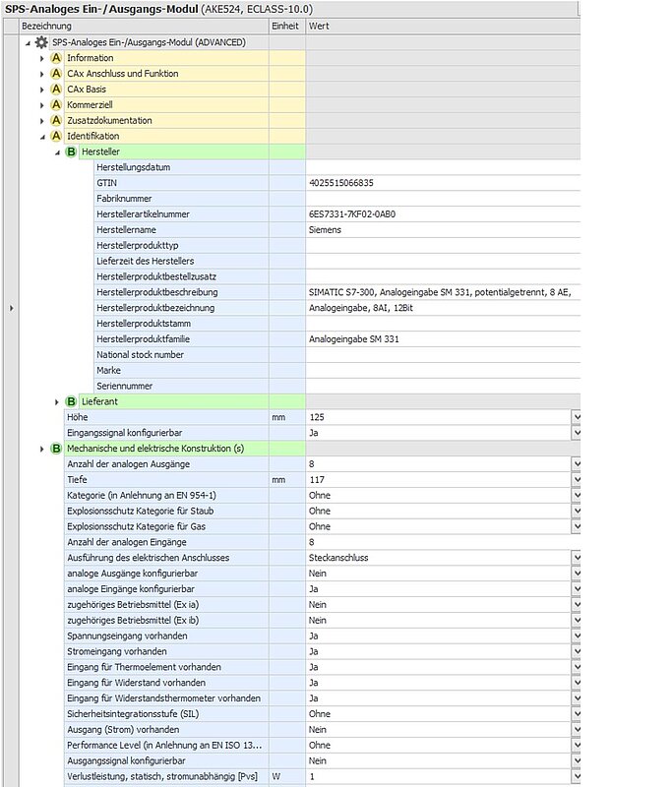The image size is (672, 787).
Task: Collapse the Identifikation tree node
Action: click(x=42, y=137)
